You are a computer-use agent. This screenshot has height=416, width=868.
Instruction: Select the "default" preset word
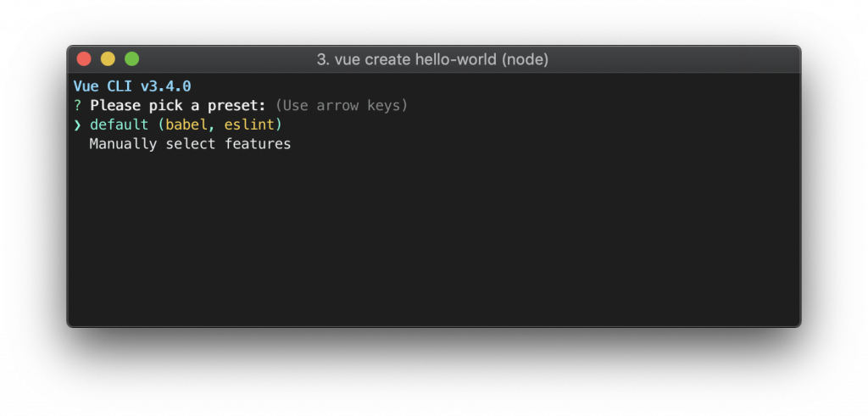pyautogui.click(x=116, y=125)
